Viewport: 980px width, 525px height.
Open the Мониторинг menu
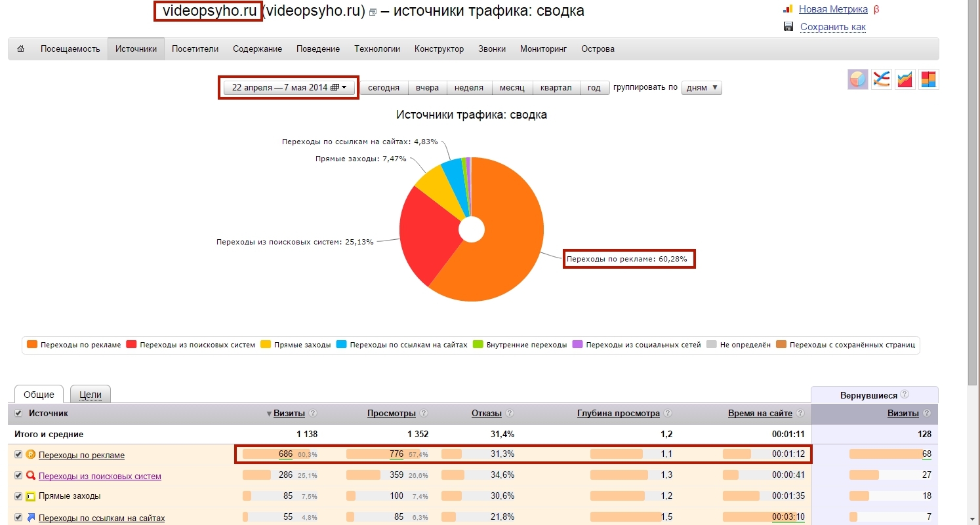543,49
